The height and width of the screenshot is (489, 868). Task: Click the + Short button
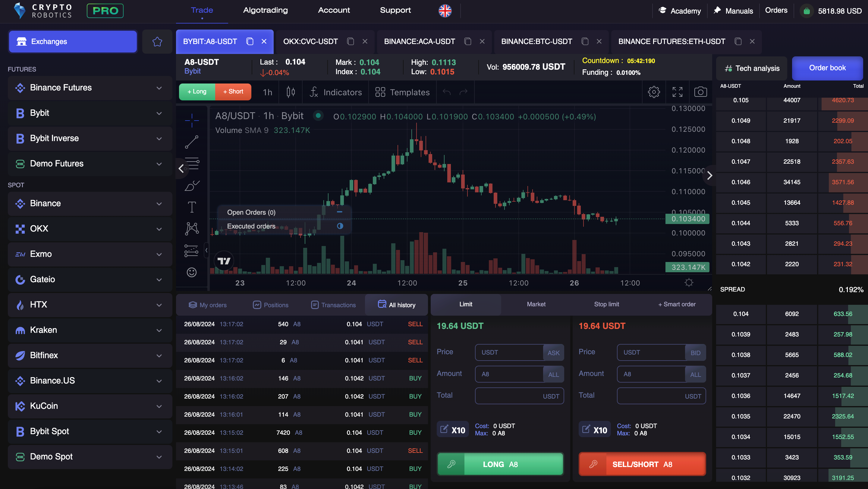tap(233, 92)
